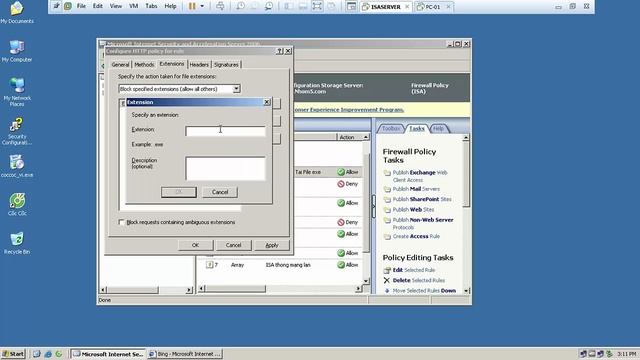Open the View menu
Viewport: 640px width, 360px height.
pyautogui.click(x=116, y=6)
